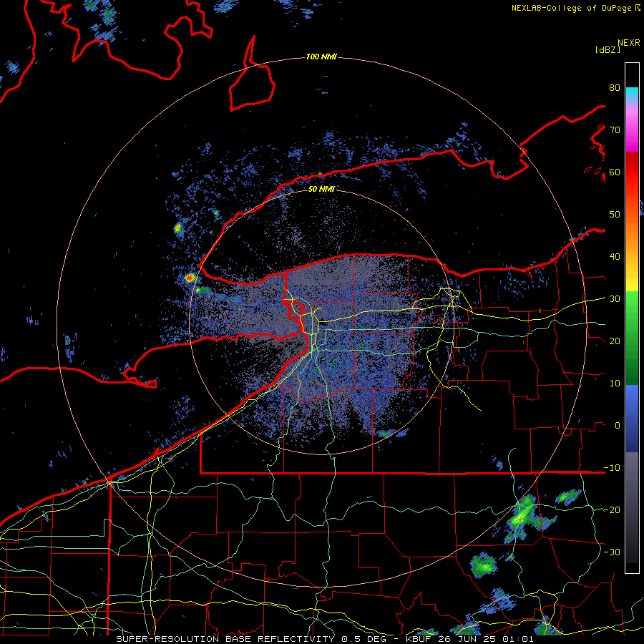Click the -10 value on dBZ scale

pyautogui.click(x=612, y=468)
